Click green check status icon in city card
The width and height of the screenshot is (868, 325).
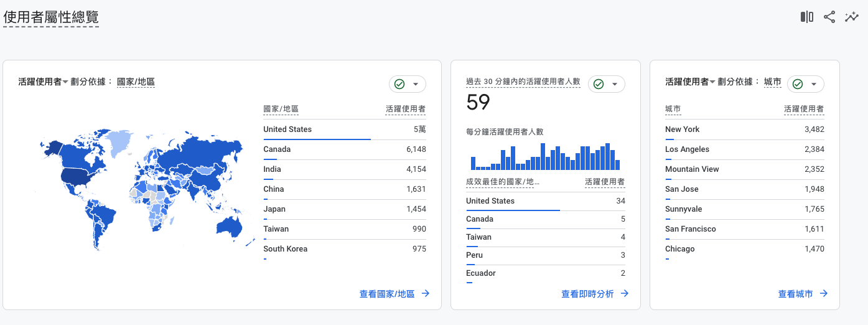pyautogui.click(x=798, y=84)
